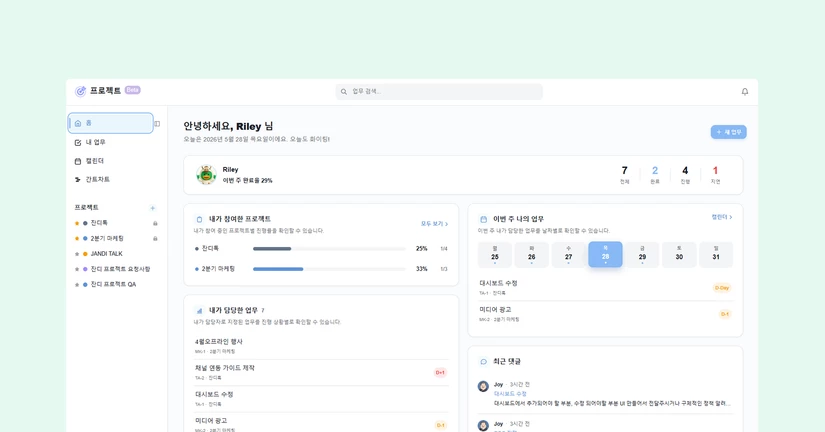Click the 내가 참여한 프로젝트 card icon

(x=199, y=219)
